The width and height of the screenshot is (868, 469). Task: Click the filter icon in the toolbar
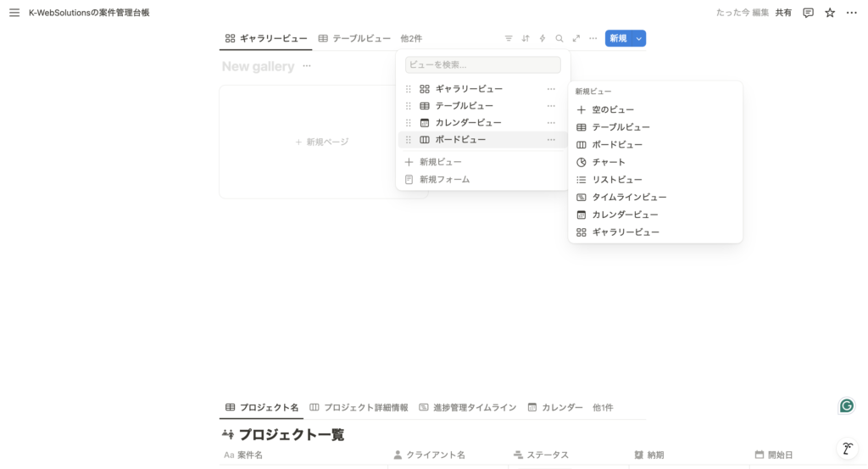tap(509, 38)
